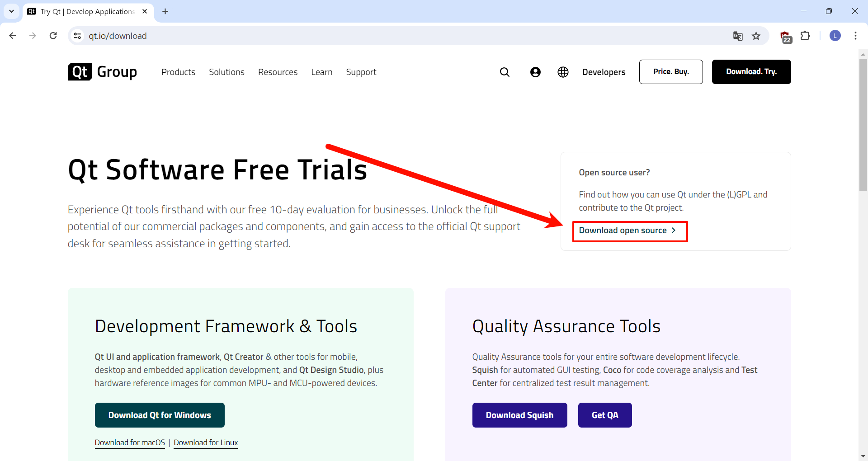Click the vertical page scrollbar thumb

tap(863, 124)
